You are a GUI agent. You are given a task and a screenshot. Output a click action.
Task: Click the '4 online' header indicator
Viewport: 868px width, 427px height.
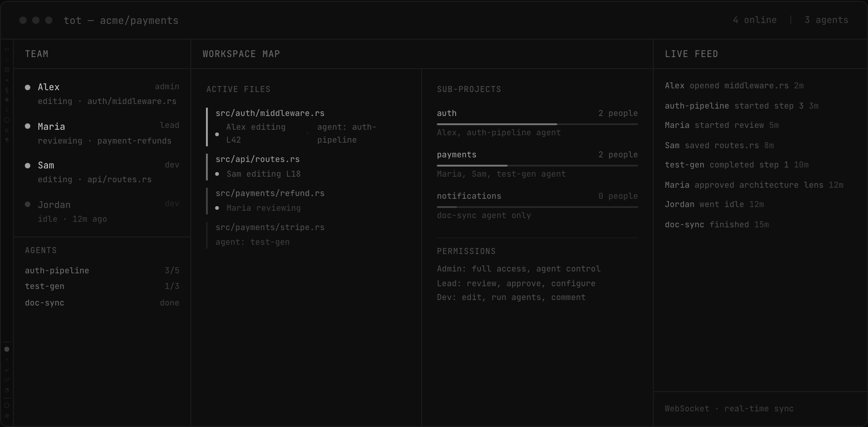coord(754,20)
